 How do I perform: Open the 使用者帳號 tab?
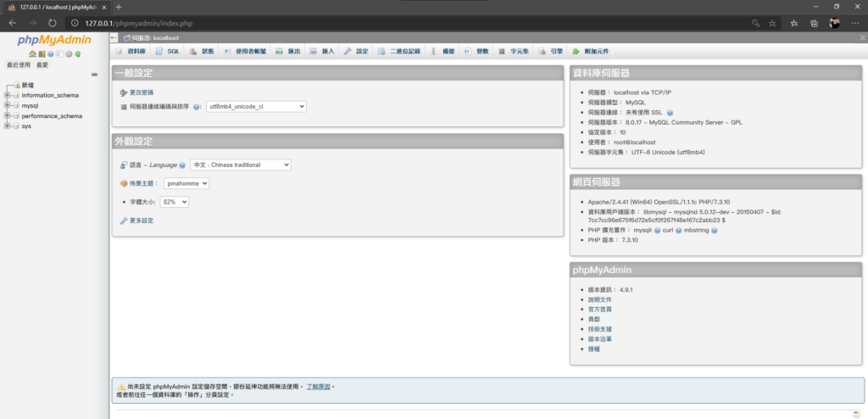tap(245, 52)
